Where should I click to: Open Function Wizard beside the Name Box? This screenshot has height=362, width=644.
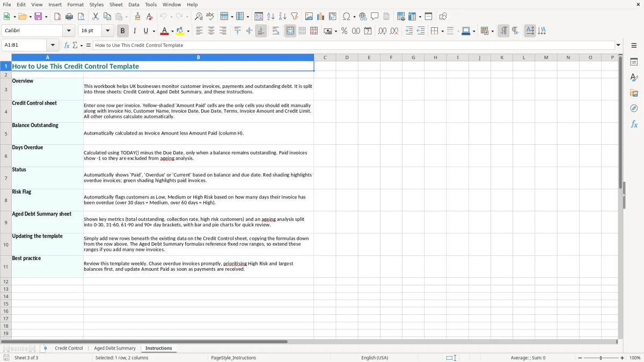pos(67,46)
